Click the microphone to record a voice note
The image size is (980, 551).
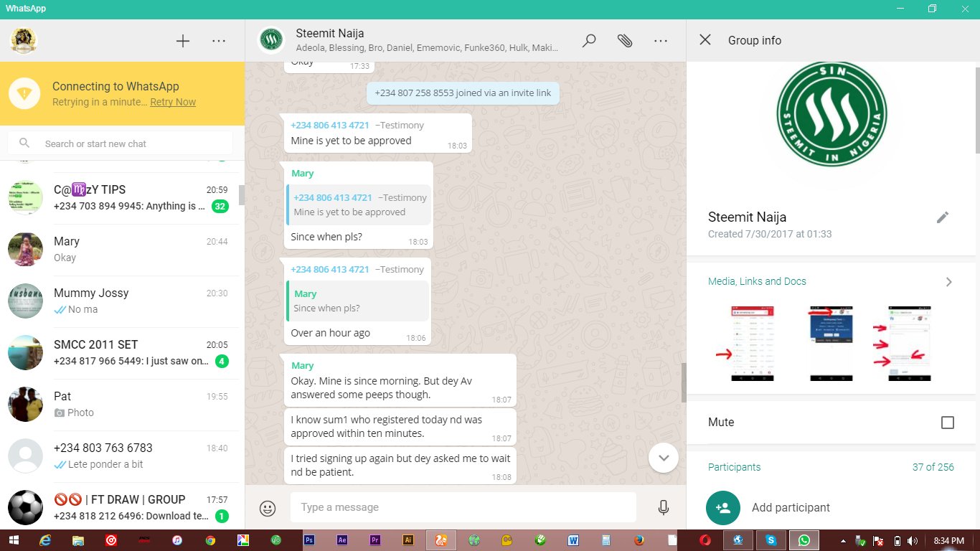[x=663, y=507]
